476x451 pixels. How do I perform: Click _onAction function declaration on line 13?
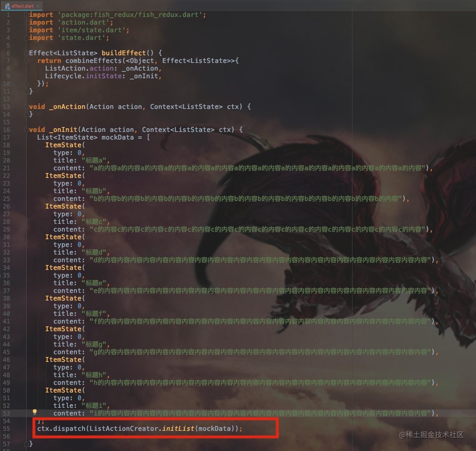point(67,107)
